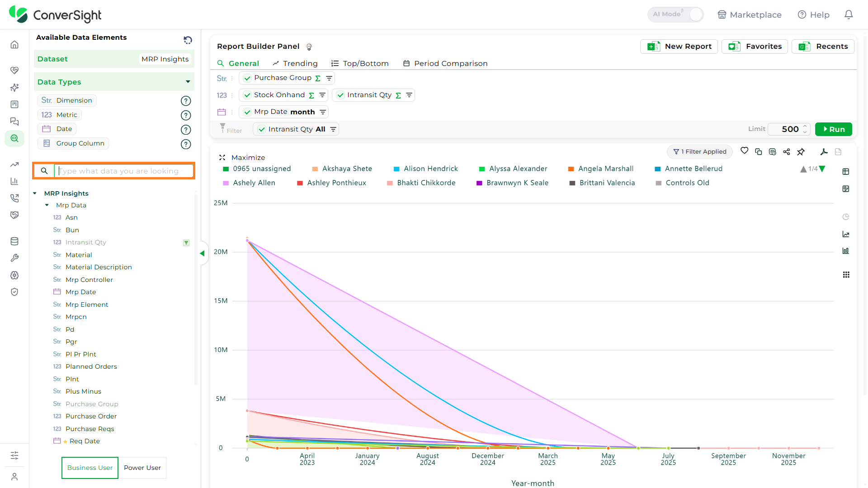Uncheck the Intransit Qty All filter checkbox
Viewport: 868px width, 488px height.
point(262,129)
